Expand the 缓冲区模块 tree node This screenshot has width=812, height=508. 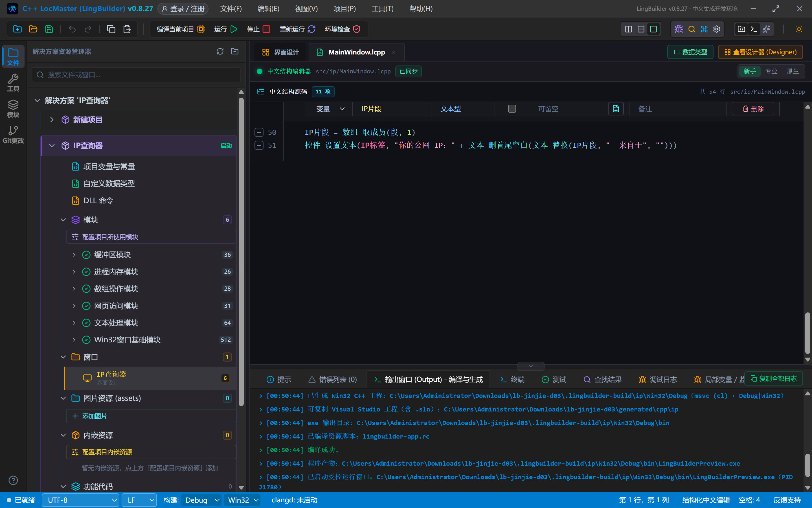[x=74, y=255]
